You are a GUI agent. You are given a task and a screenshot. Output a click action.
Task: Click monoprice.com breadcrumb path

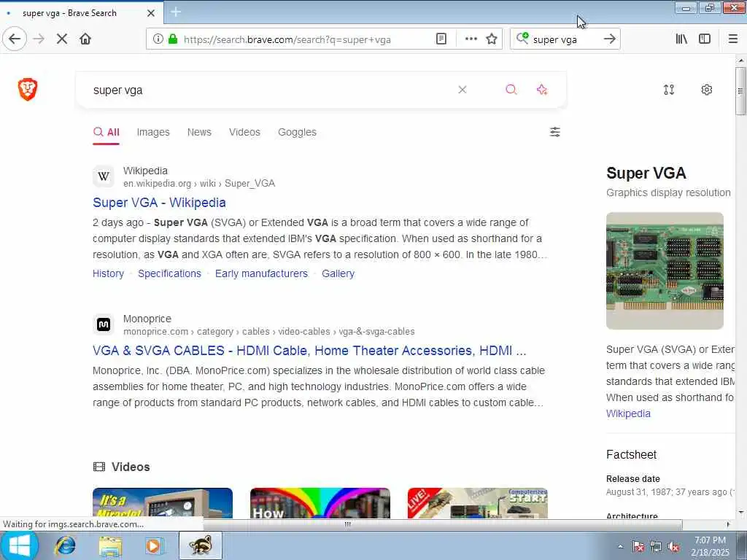coord(268,332)
